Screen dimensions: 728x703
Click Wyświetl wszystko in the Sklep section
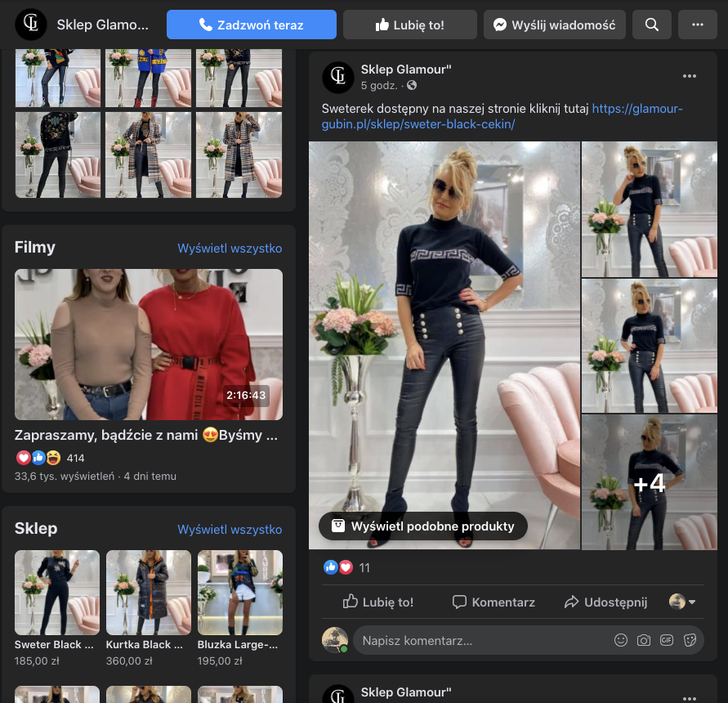[230, 530]
